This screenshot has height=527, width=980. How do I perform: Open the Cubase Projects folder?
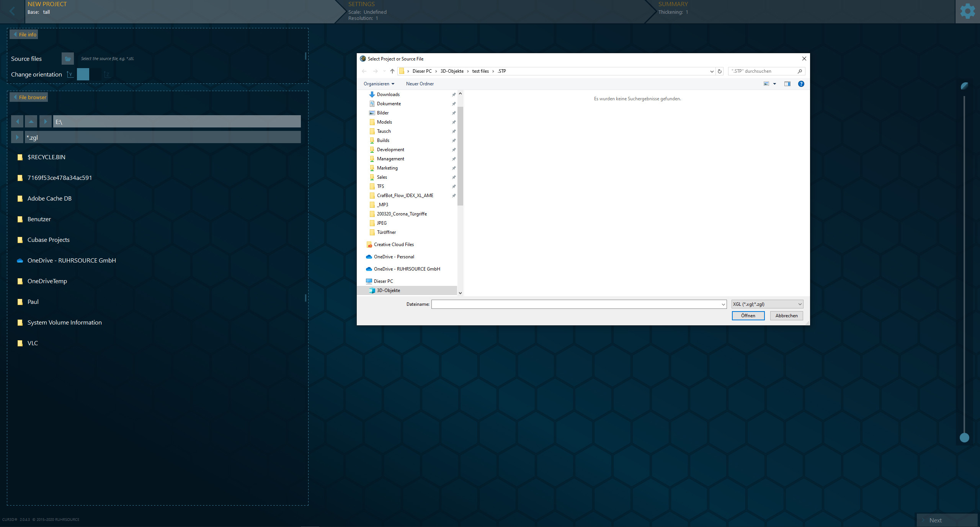click(48, 240)
